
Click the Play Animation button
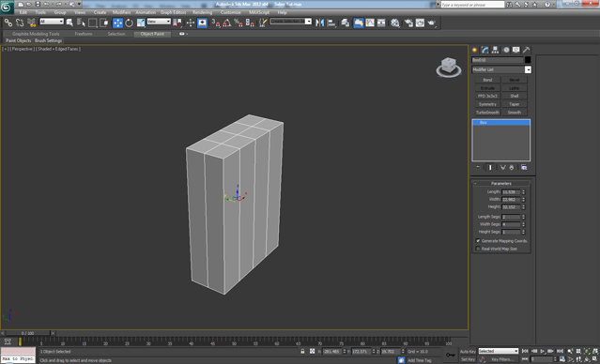coord(543,351)
